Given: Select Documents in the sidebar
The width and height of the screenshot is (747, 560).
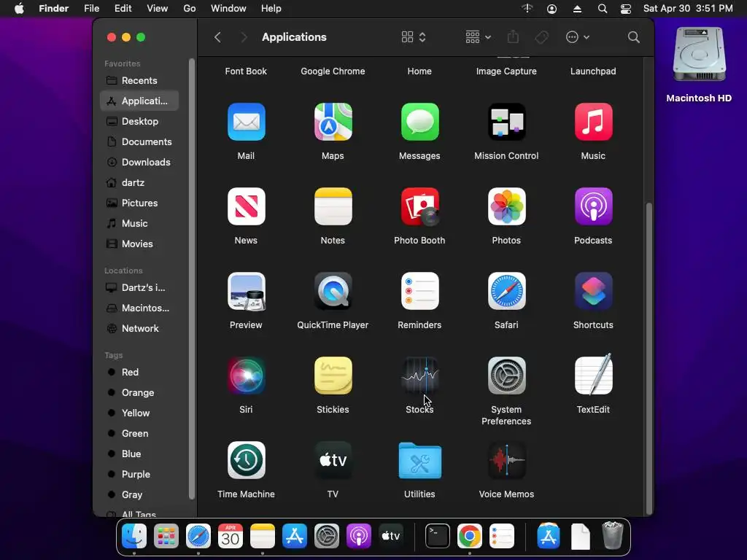Looking at the screenshot, I should [139, 142].
